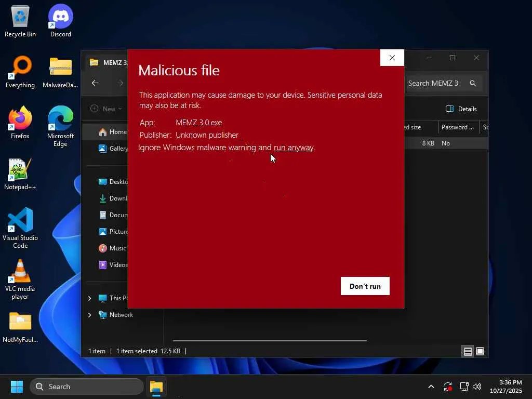532x399 pixels.
Task: Launch Visual Studio Code shortcut
Action: pos(20,228)
